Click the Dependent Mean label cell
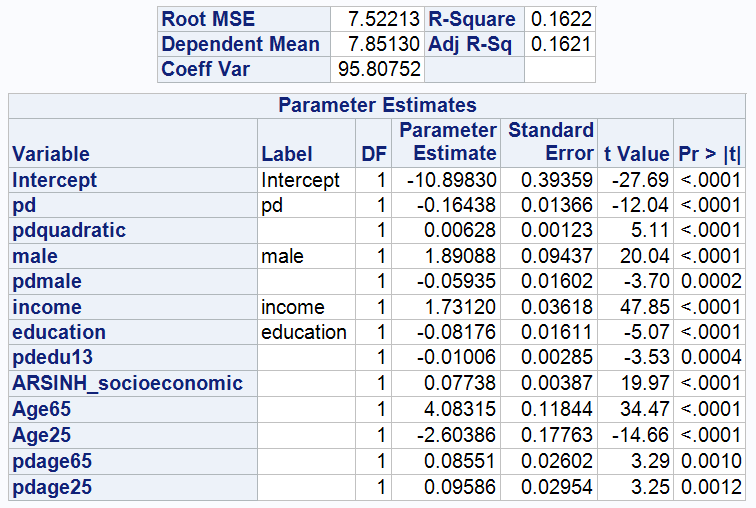This screenshot has height=508, width=756. point(240,44)
